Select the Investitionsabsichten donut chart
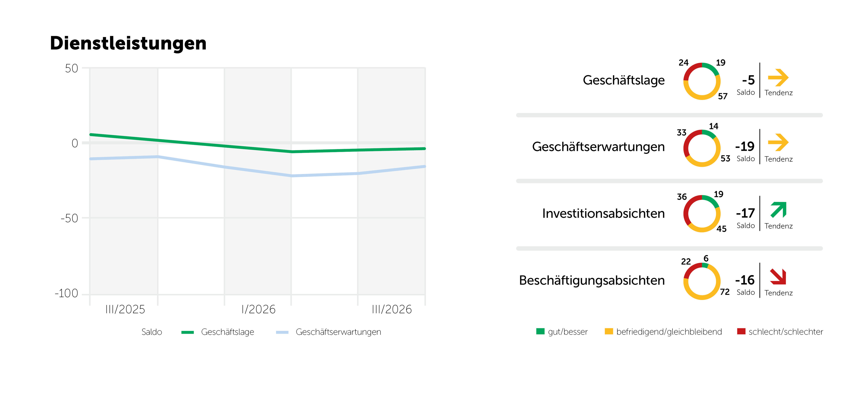868x393 pixels. tap(702, 214)
